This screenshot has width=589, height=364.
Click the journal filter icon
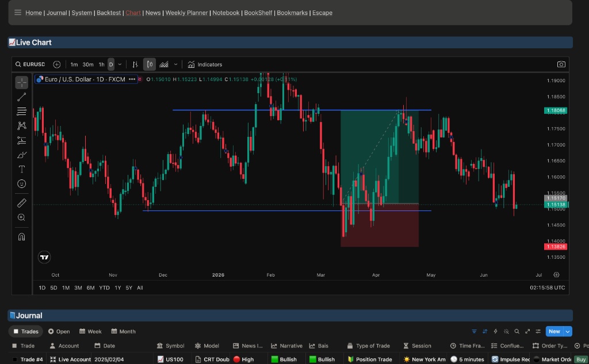point(474,331)
